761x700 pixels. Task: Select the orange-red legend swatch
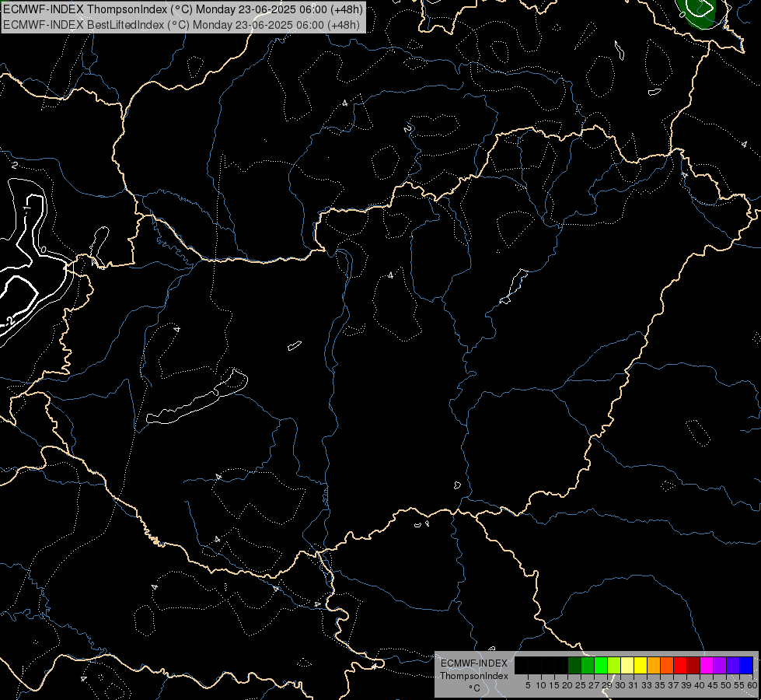[x=667, y=665]
